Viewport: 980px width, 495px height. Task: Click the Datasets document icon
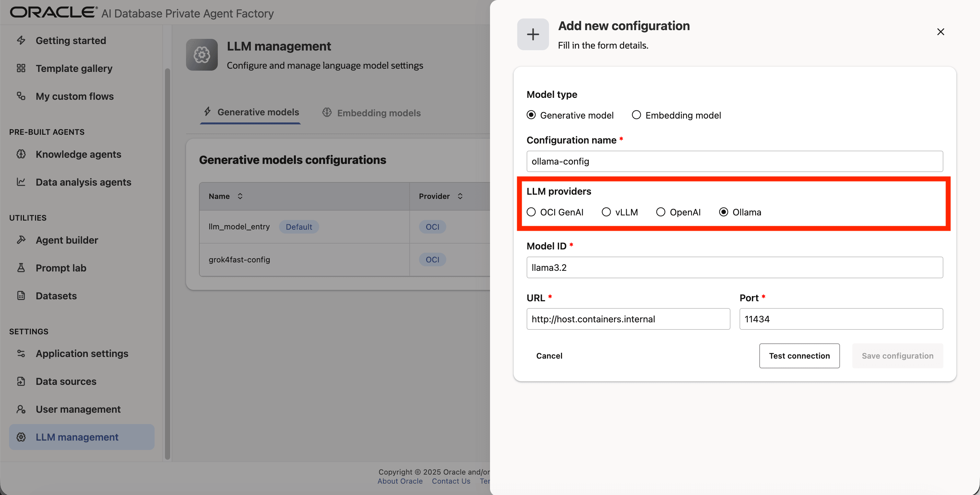click(21, 295)
